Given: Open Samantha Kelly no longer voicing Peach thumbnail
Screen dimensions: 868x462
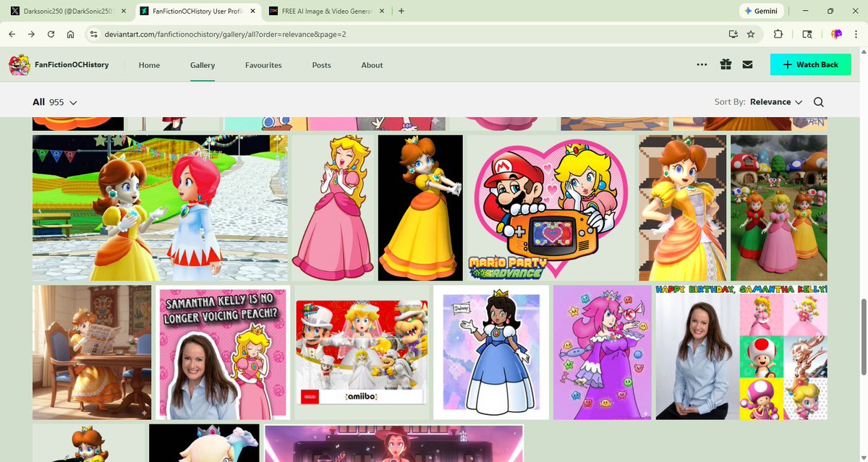Looking at the screenshot, I should pos(223,352).
